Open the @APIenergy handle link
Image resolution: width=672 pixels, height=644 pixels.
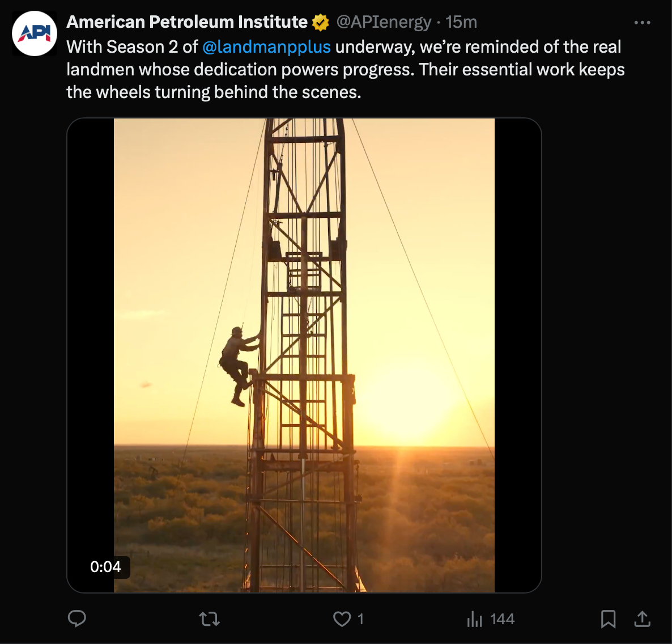(x=384, y=22)
